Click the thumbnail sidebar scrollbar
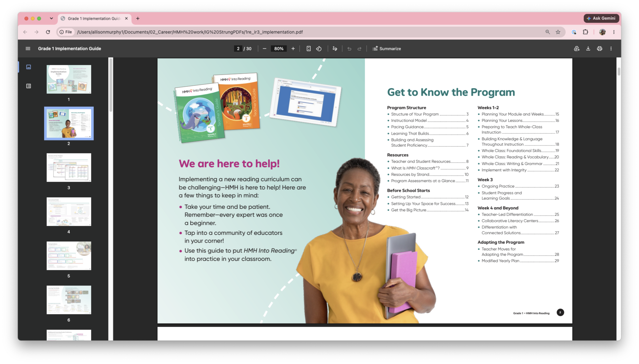This screenshot has height=364, width=639. coord(111,85)
